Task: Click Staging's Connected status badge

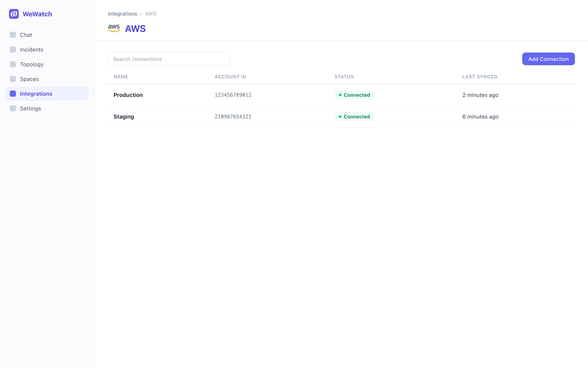Action: click(354, 117)
